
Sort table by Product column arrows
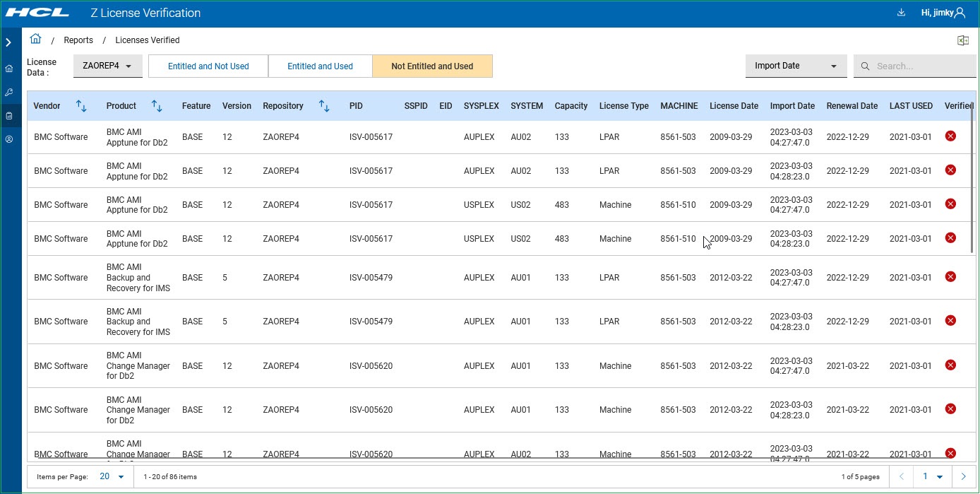(x=157, y=106)
